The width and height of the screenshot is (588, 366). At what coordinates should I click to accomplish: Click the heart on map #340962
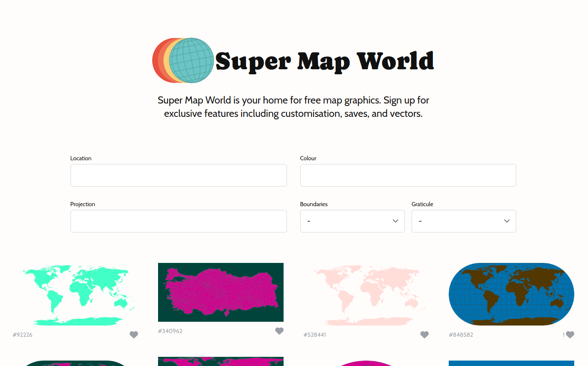click(279, 331)
